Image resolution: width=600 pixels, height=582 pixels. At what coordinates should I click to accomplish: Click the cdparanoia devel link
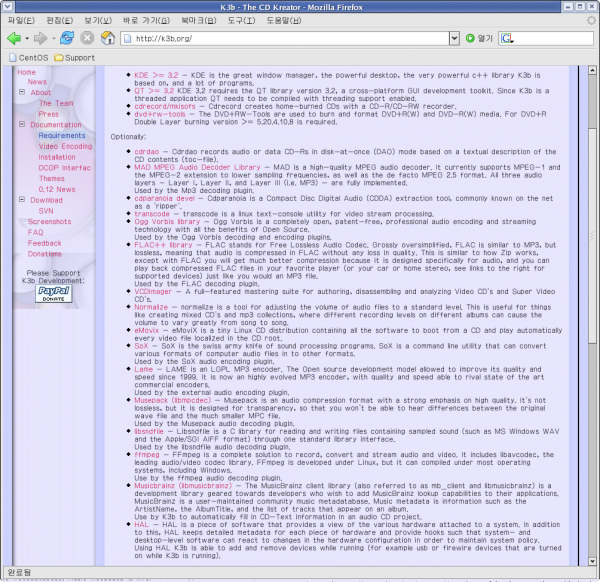click(165, 198)
